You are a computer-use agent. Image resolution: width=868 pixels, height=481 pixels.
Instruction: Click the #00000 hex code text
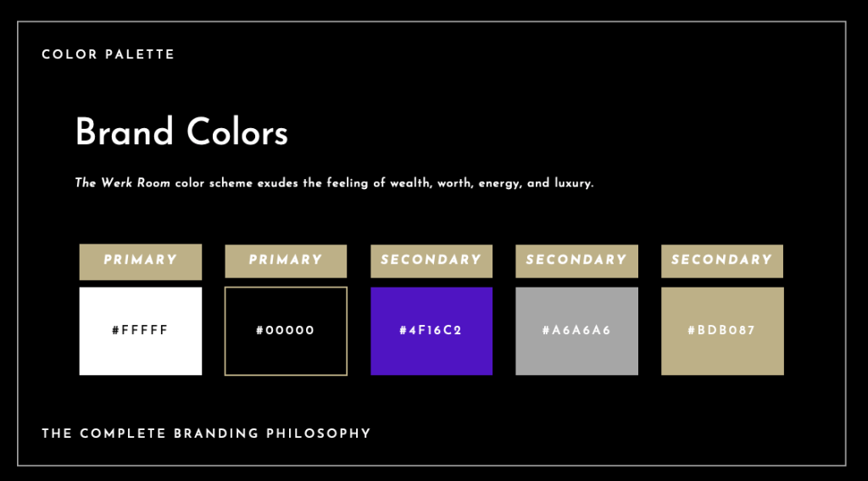[286, 331]
